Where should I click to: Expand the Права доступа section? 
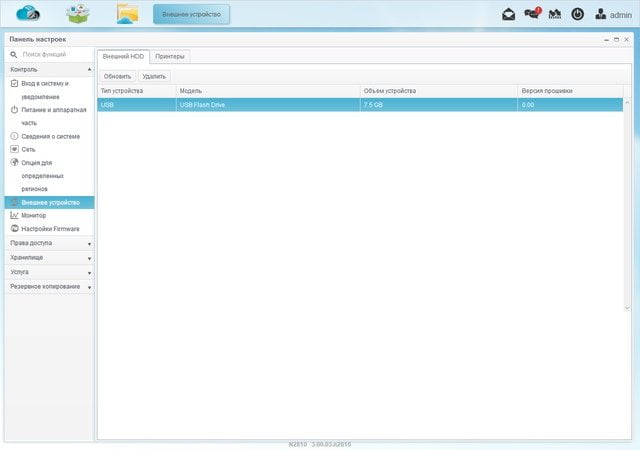pos(49,243)
